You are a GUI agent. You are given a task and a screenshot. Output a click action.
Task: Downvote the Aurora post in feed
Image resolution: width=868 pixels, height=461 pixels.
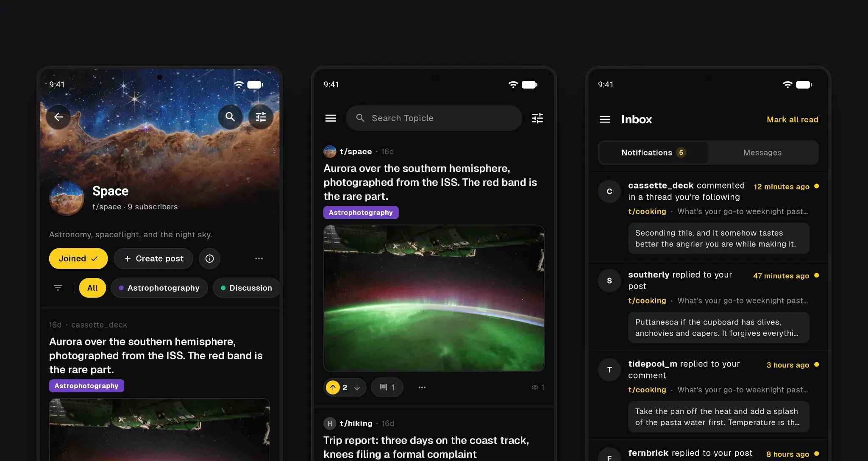[x=357, y=387]
